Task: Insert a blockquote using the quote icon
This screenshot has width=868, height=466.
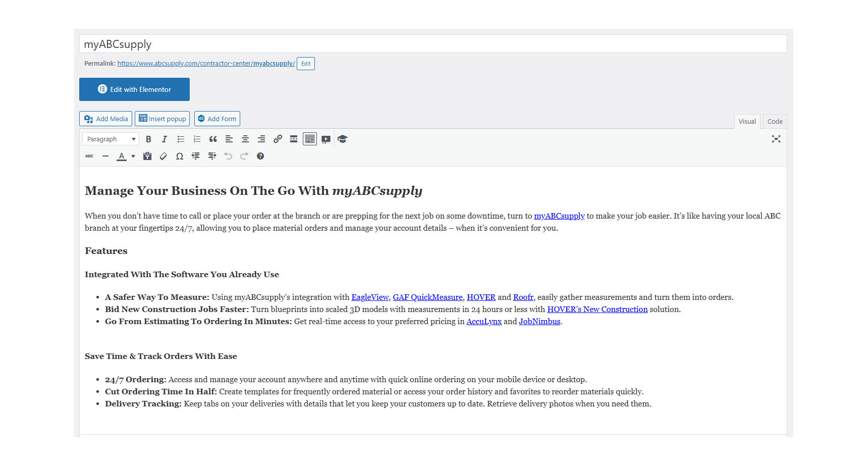Action: [213, 139]
